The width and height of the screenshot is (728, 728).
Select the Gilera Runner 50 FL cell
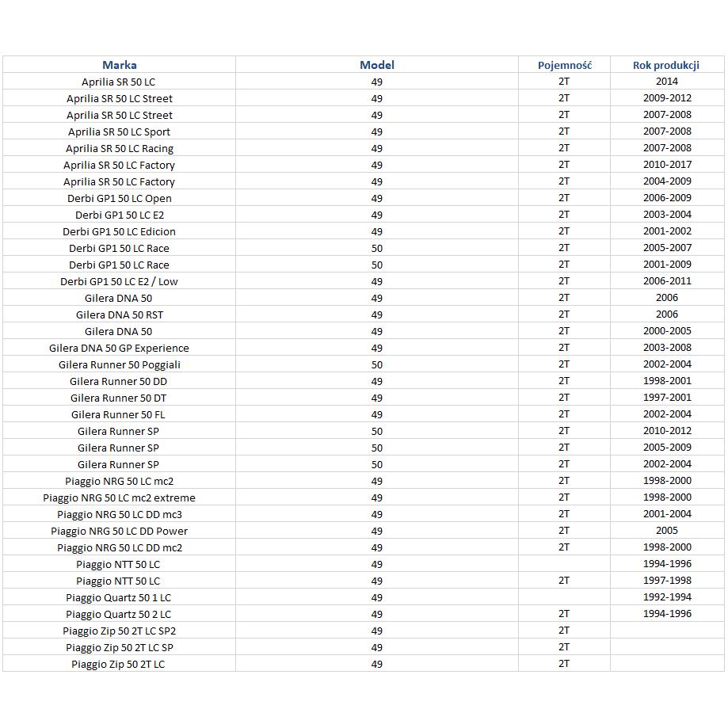119,414
